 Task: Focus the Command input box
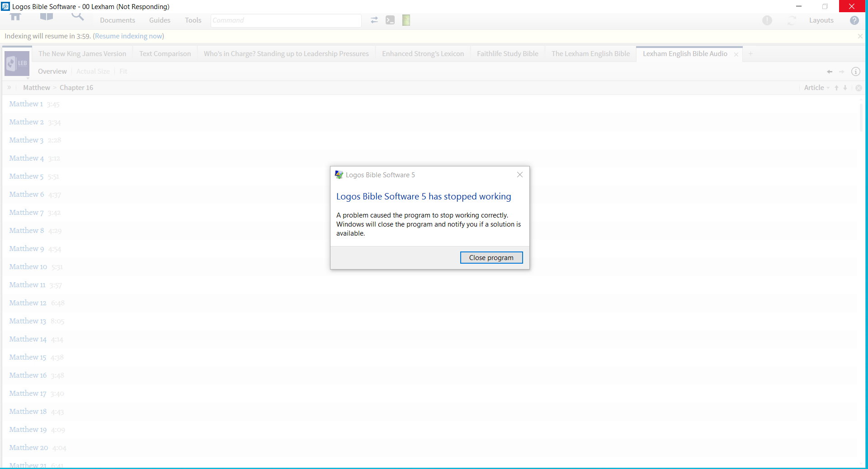point(286,20)
